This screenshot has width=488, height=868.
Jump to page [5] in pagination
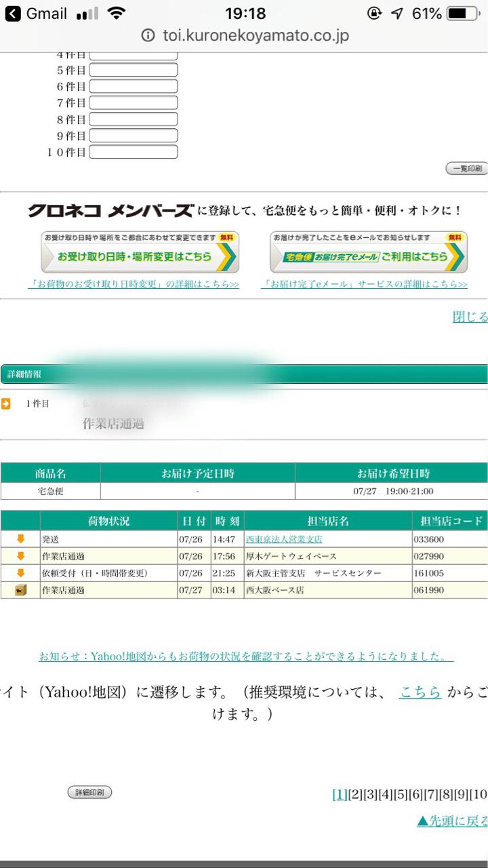(401, 795)
